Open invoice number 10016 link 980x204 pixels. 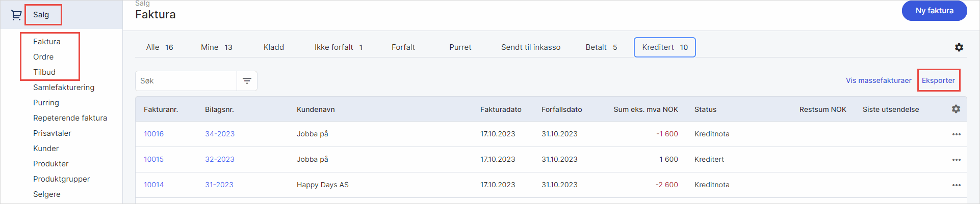pos(153,134)
